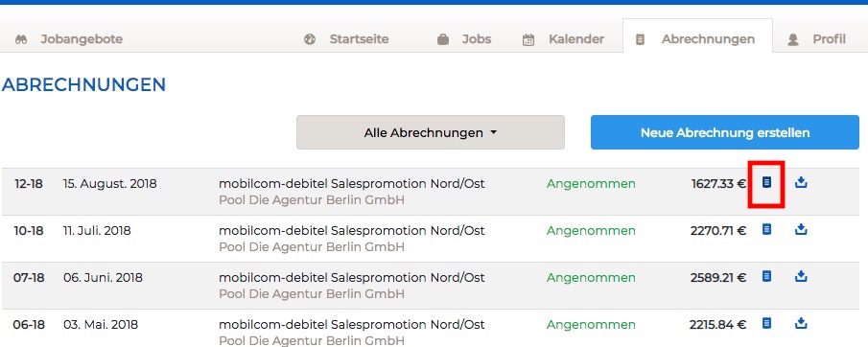Download invoice 06-18 from 03. Mai
The image size is (868, 347).
tap(801, 323)
